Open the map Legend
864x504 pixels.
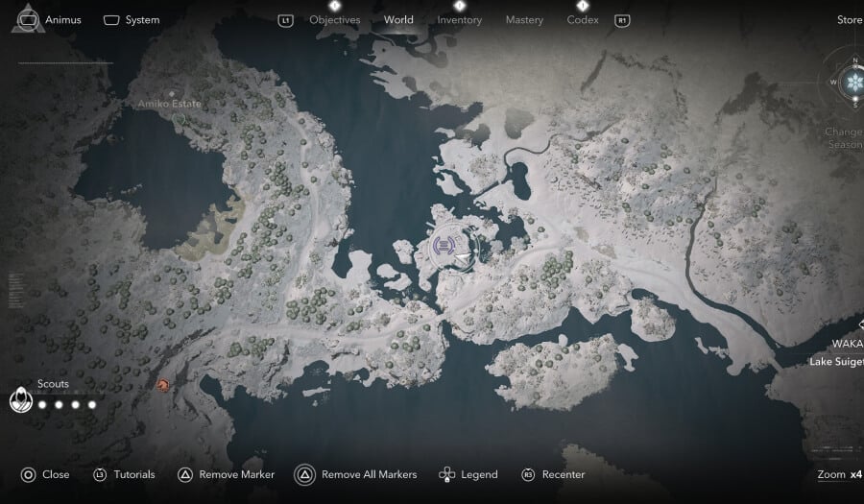[479, 474]
